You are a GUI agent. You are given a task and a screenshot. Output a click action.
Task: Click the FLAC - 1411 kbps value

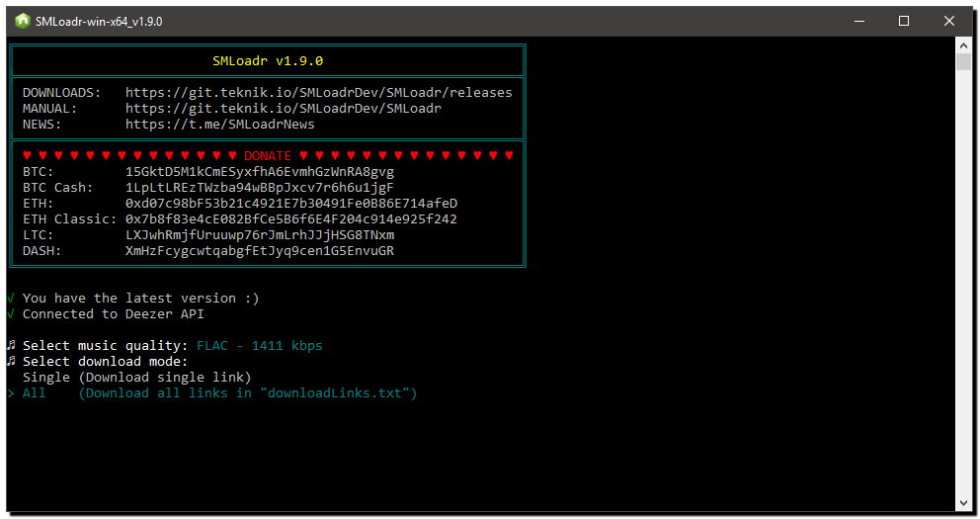[260, 346]
